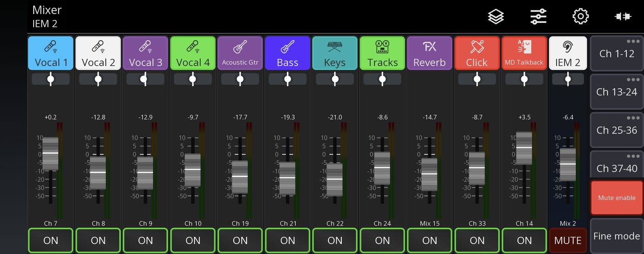Click the Vocal 1 pan knob
644x254 pixels.
click(51, 79)
